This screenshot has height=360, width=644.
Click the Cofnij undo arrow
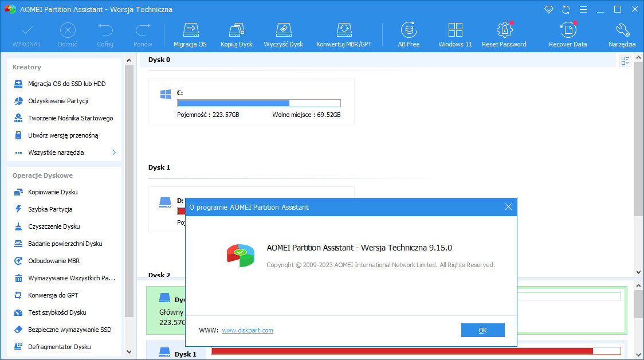click(105, 30)
